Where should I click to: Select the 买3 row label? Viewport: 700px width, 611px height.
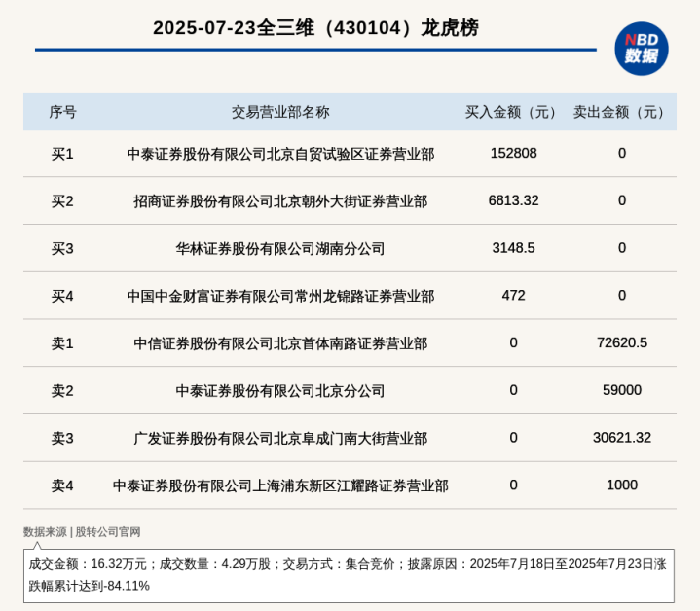point(62,248)
